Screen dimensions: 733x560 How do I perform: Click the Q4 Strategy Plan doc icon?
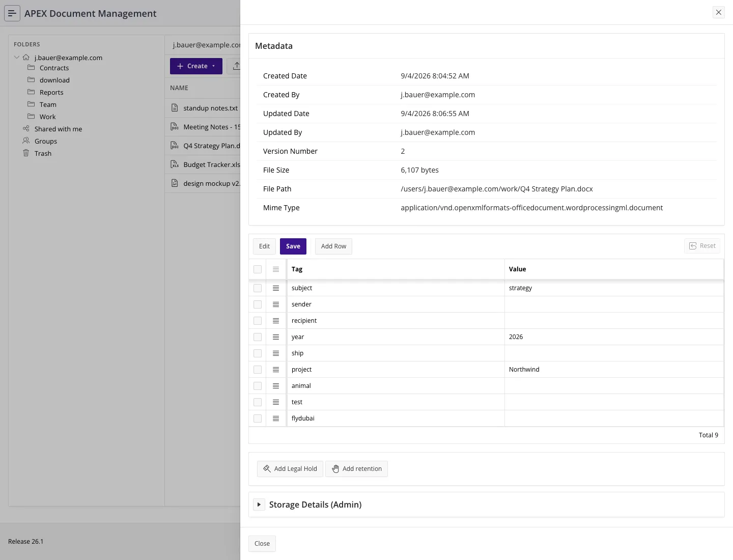tap(175, 146)
